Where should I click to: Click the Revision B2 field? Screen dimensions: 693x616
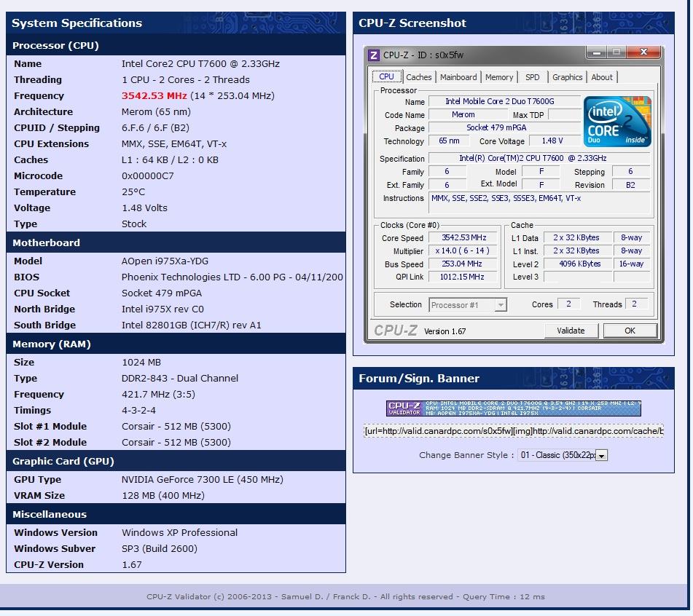coord(630,185)
